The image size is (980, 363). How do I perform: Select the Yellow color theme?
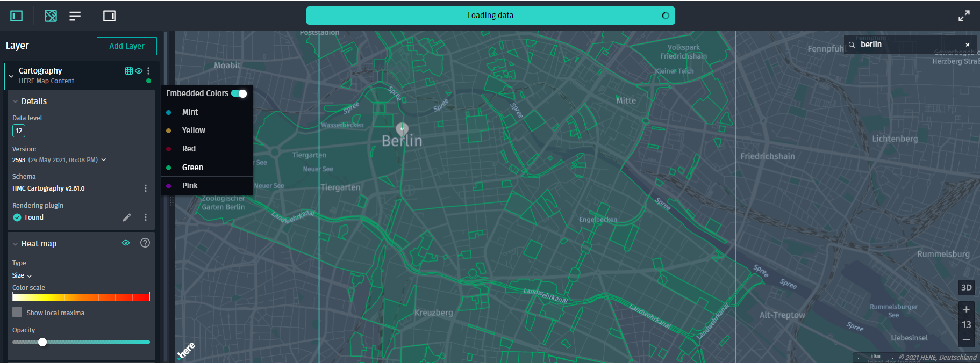coord(207,130)
